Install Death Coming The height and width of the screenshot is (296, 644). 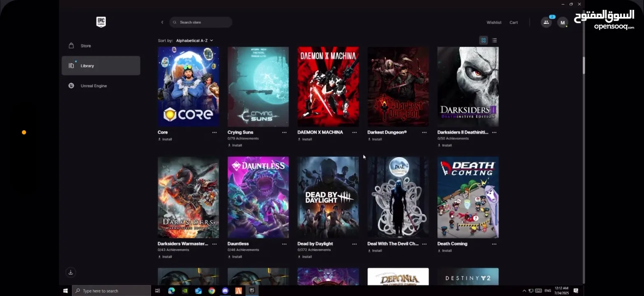445,251
